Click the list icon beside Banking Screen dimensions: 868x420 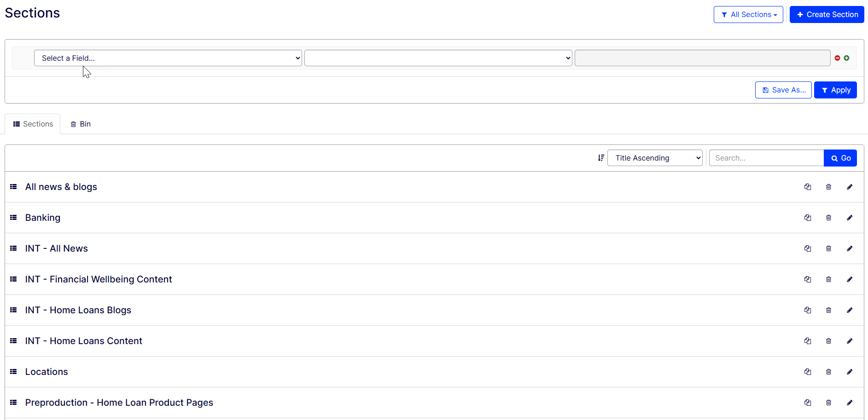(13, 218)
